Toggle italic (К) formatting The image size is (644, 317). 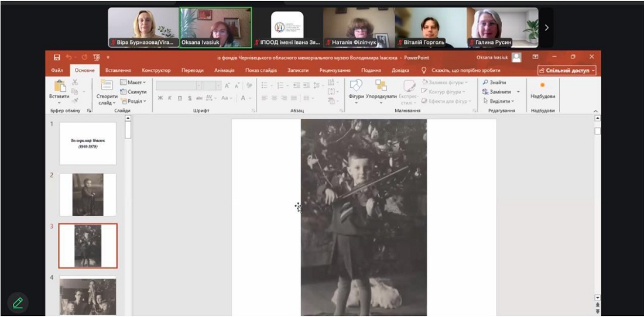pyautogui.click(x=170, y=98)
